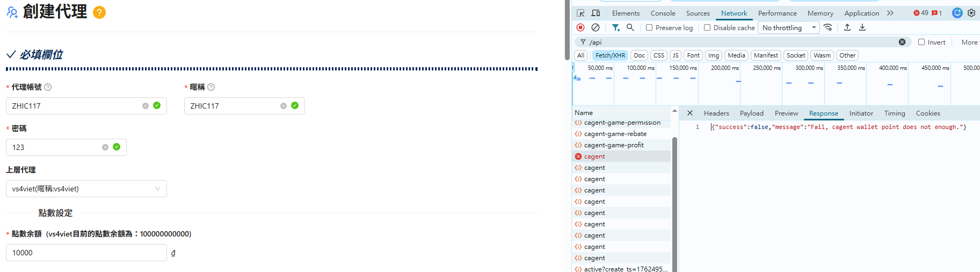Open the Payload tab
The image size is (980, 272).
coord(751,113)
